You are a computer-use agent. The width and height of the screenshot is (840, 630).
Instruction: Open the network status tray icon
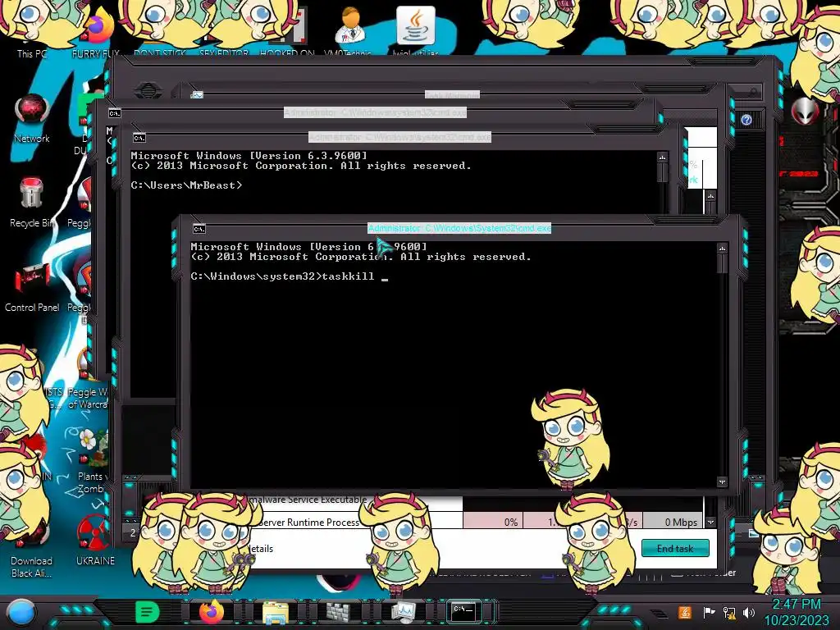click(x=729, y=612)
